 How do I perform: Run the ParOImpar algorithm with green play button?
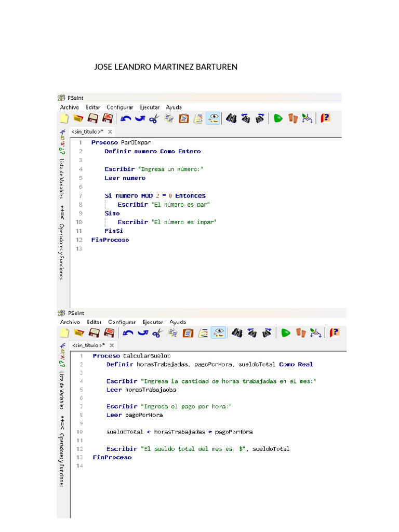(278, 118)
